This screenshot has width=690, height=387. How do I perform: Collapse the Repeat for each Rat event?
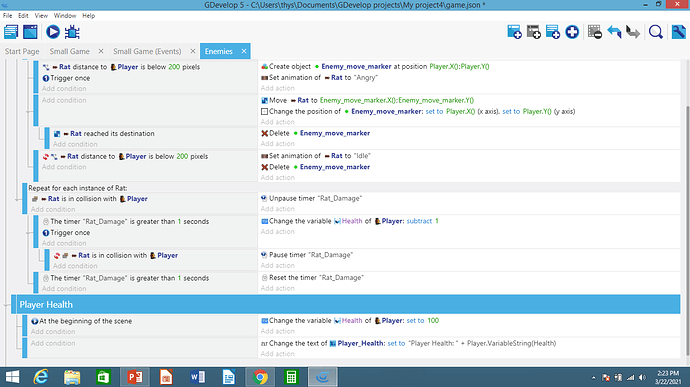(18, 199)
